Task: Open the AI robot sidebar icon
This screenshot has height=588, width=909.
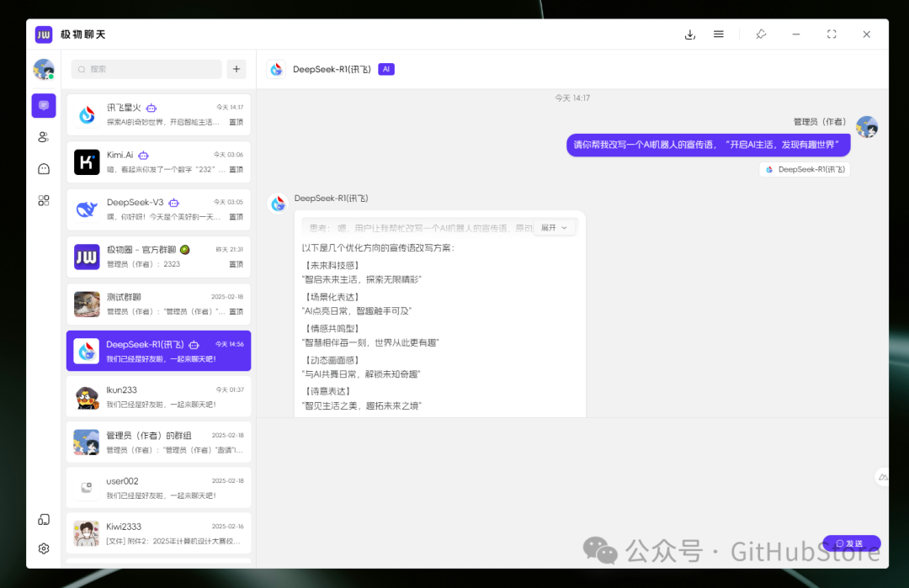Action: (x=44, y=168)
